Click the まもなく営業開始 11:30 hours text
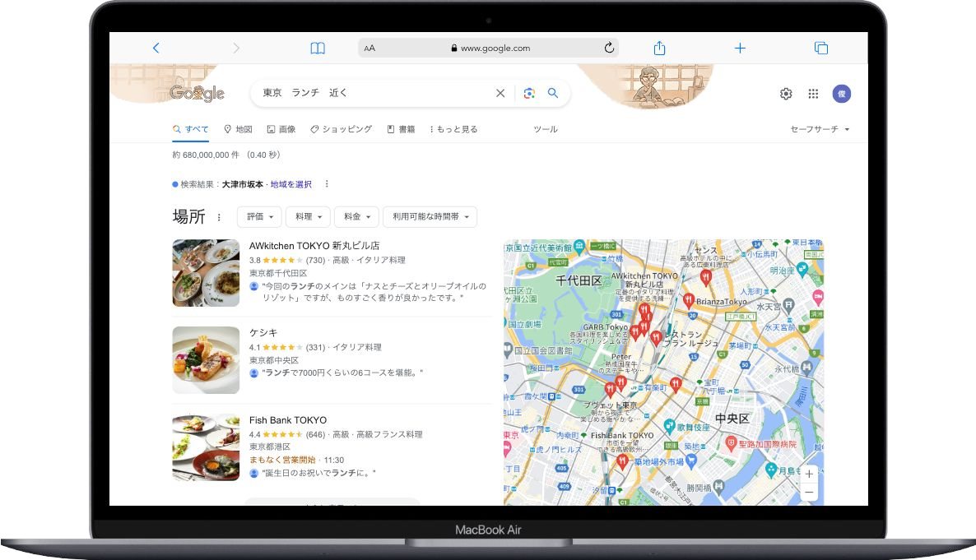Viewport: 976px width, 560px height. click(x=296, y=460)
